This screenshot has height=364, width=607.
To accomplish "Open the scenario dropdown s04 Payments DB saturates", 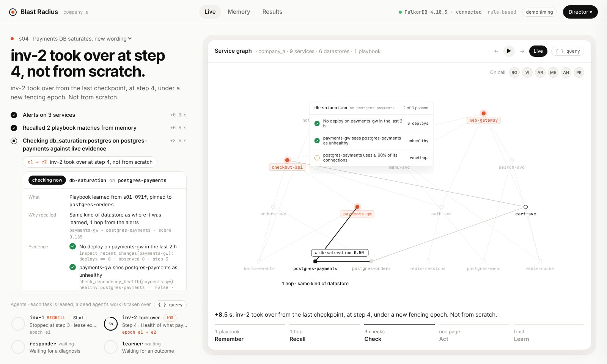I will pyautogui.click(x=75, y=39).
